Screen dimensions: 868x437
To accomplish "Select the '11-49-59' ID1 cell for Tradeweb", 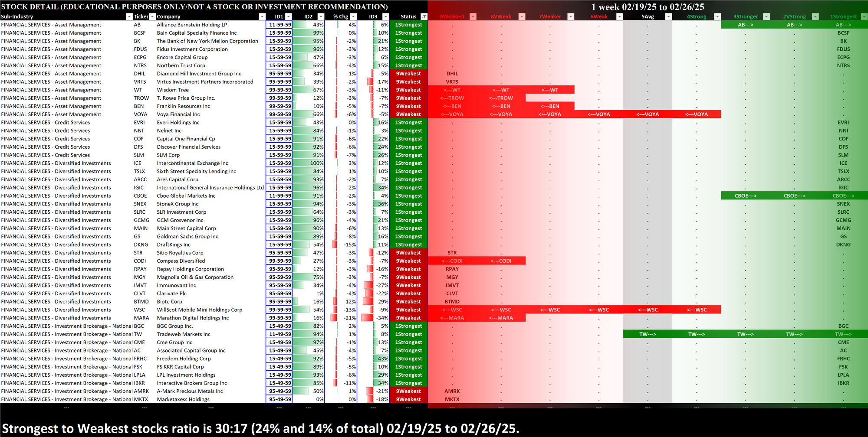I will click(279, 334).
